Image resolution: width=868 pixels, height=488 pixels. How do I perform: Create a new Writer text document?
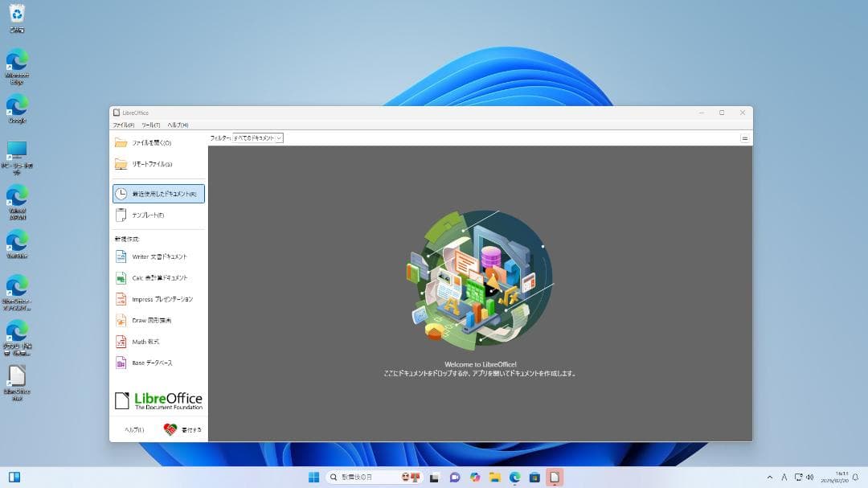tap(158, 256)
